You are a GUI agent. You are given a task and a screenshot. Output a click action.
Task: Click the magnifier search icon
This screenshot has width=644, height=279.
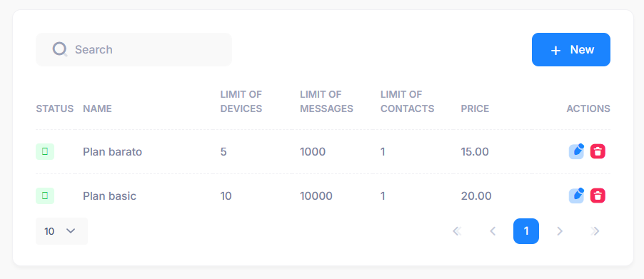click(x=59, y=49)
